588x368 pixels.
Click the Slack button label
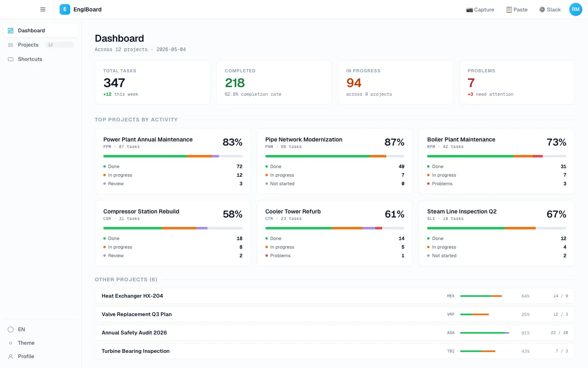(554, 10)
